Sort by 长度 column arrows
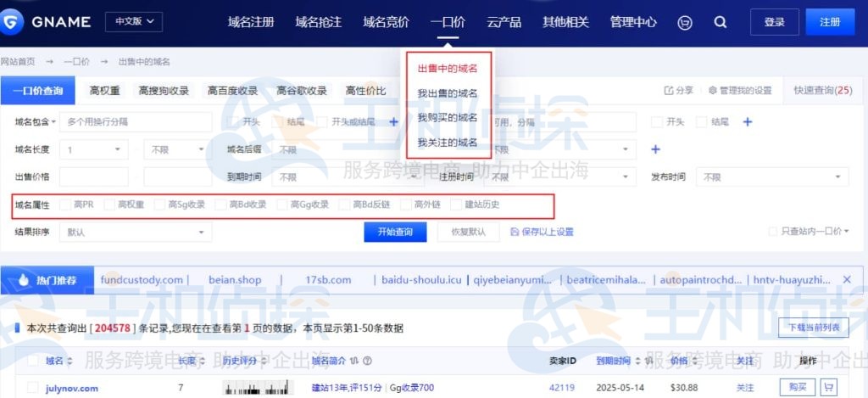 [x=202, y=361]
